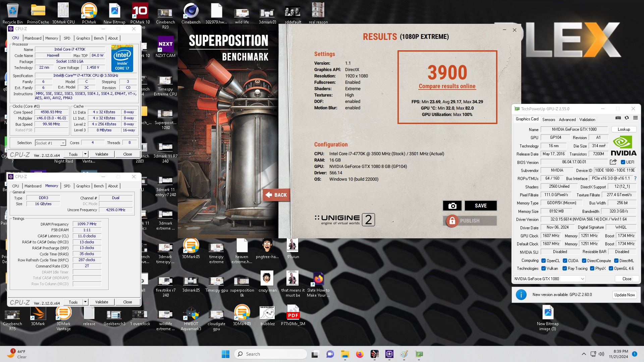Screen dimensions: 644x362
Task: Toggle the CUDA checkbox
Action: coord(565,261)
